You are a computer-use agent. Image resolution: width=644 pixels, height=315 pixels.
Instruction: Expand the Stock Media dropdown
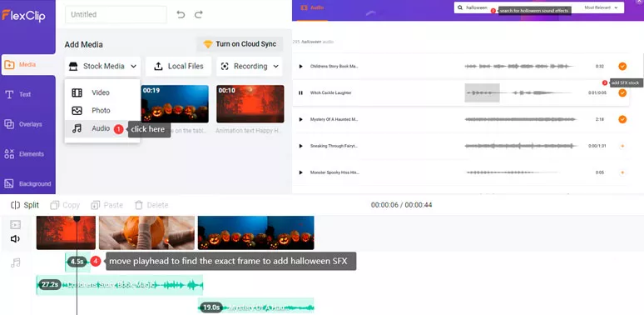tap(102, 66)
